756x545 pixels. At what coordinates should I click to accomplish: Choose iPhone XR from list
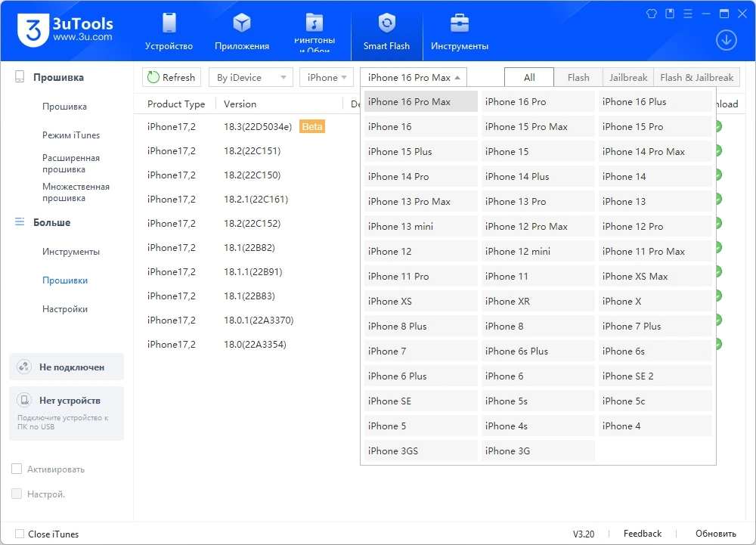[538, 301]
